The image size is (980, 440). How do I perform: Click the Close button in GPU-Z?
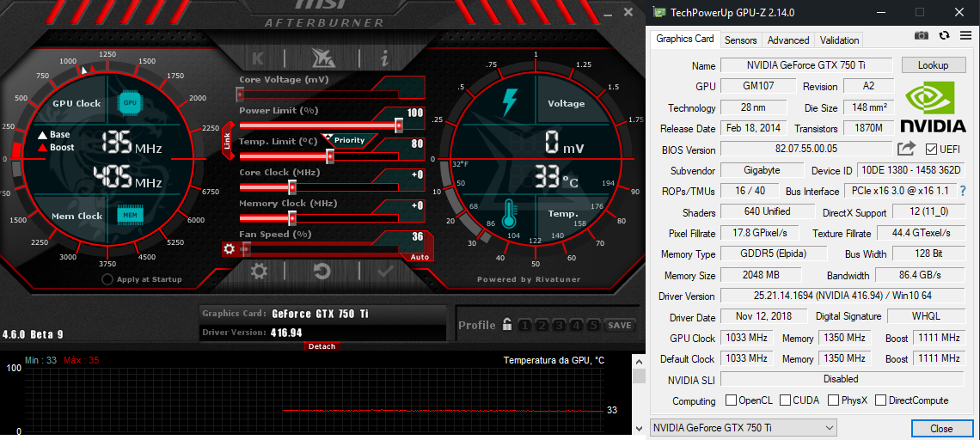tap(941, 428)
